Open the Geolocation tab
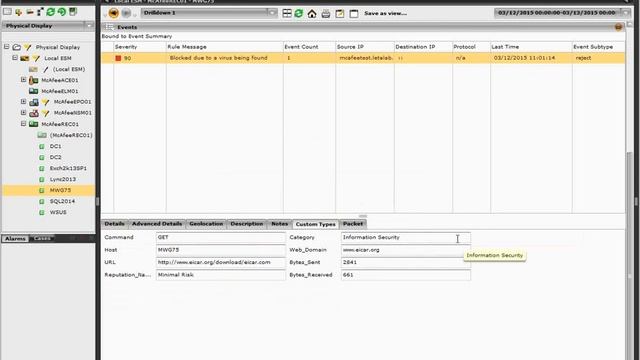 pos(206,224)
